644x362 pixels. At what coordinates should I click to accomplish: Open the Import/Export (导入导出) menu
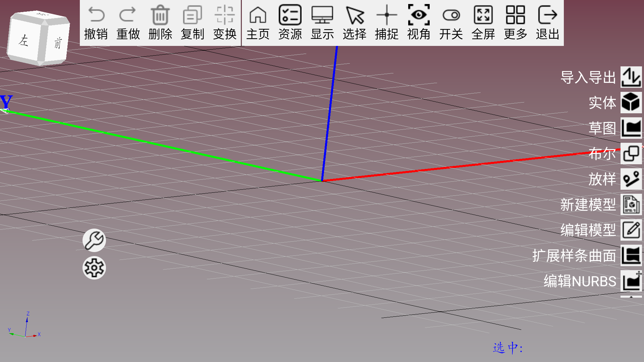(x=631, y=77)
